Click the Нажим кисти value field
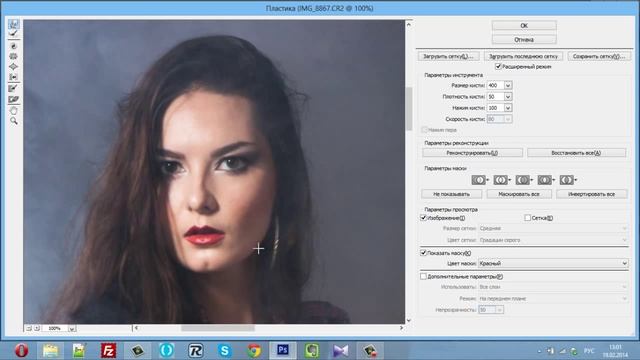The image size is (640, 360). click(x=496, y=108)
